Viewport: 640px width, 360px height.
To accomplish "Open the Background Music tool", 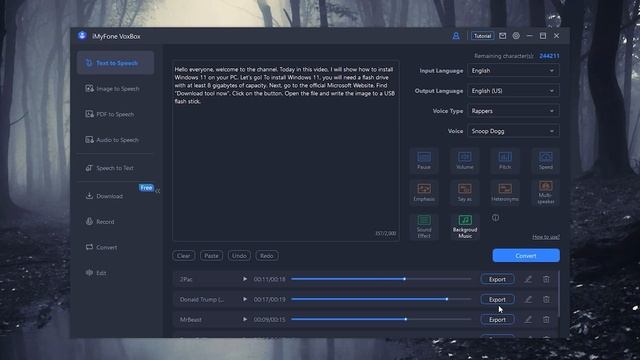I will coord(464,226).
